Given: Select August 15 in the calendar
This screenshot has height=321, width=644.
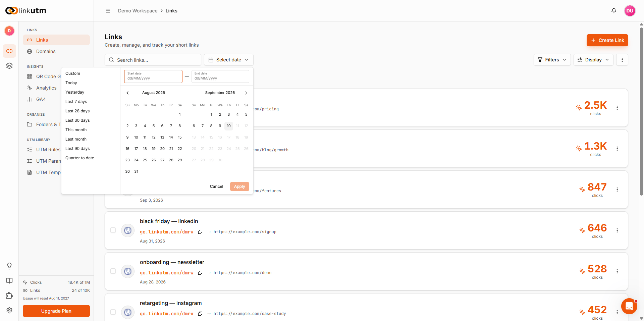Looking at the screenshot, I should point(180,137).
